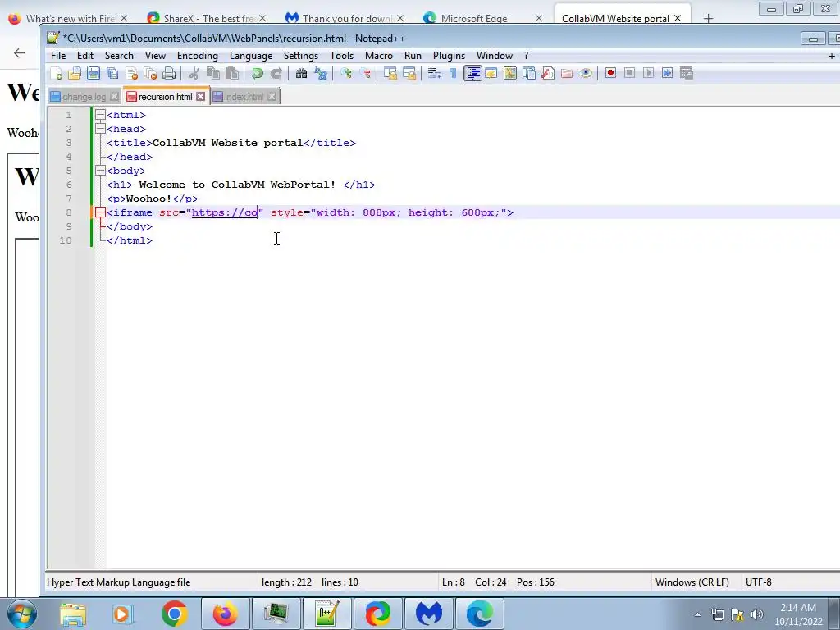Click the Print toolbar icon

coord(169,73)
